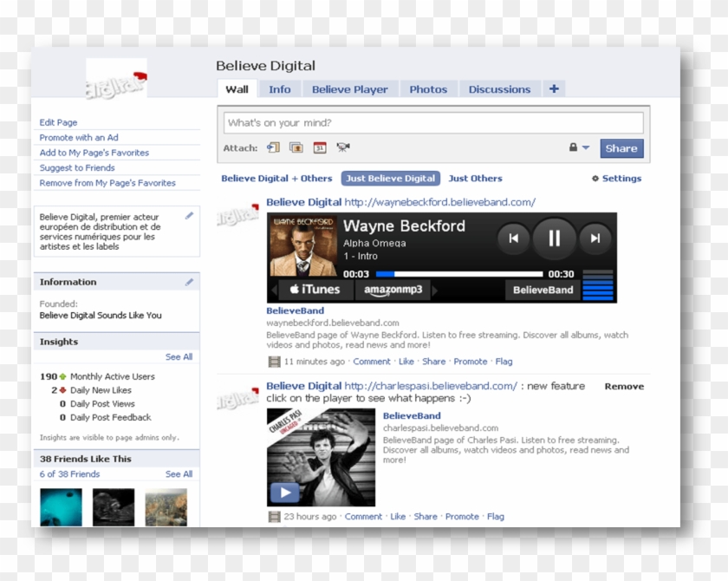Open the Discussions tab
Screen dimensions: 728x581
(499, 89)
